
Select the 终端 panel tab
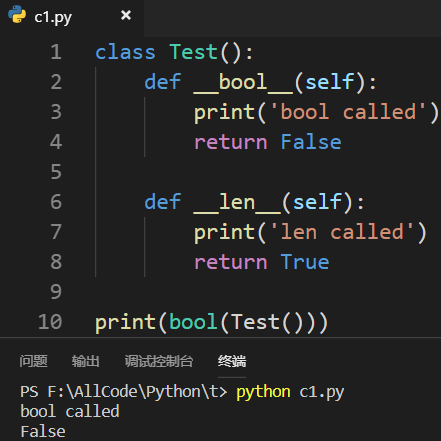pyautogui.click(x=232, y=361)
